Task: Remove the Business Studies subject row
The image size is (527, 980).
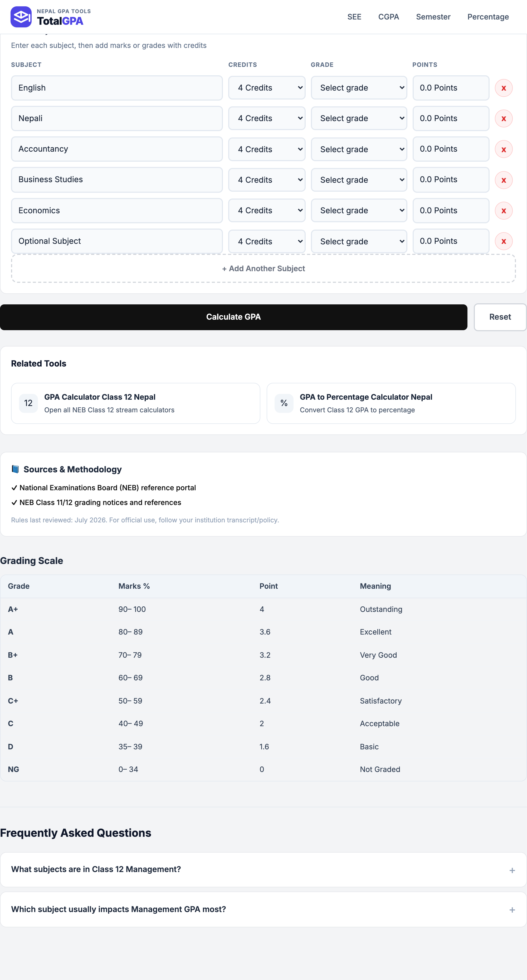Action: point(503,180)
